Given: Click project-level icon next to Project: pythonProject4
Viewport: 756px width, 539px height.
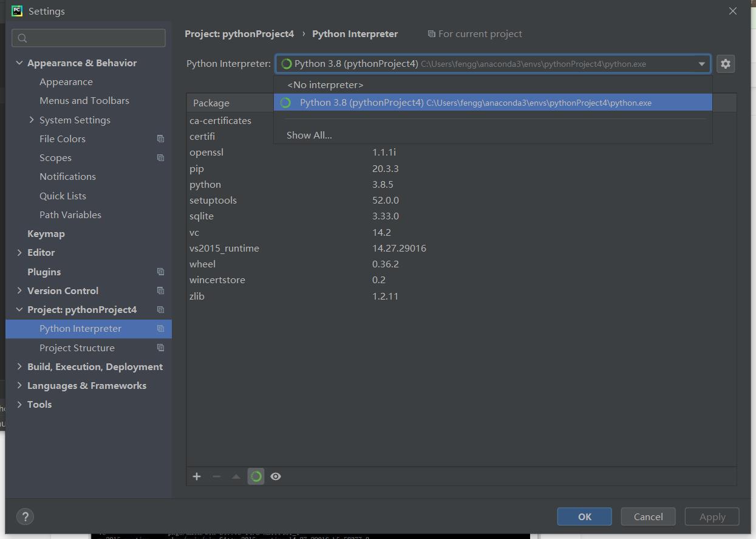Looking at the screenshot, I should pos(160,309).
